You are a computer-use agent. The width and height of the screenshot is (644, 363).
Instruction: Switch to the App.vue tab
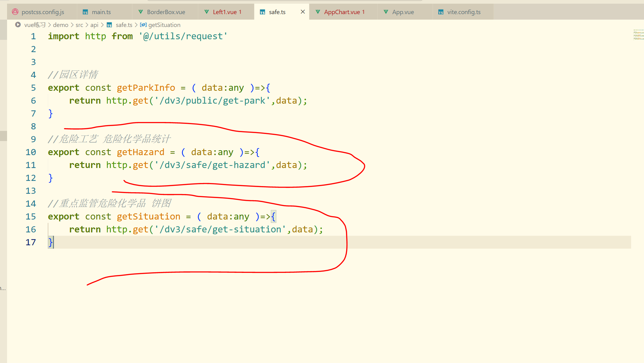pos(403,12)
